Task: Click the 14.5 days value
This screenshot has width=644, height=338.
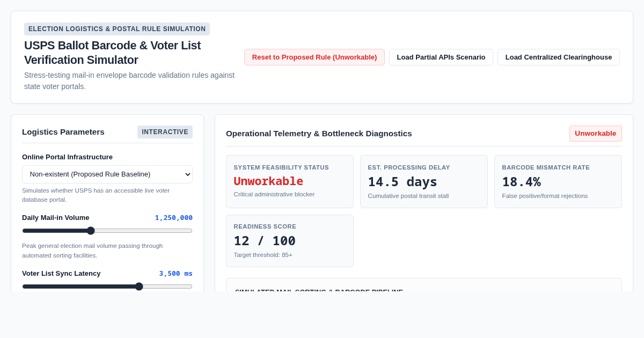Action: [402, 182]
